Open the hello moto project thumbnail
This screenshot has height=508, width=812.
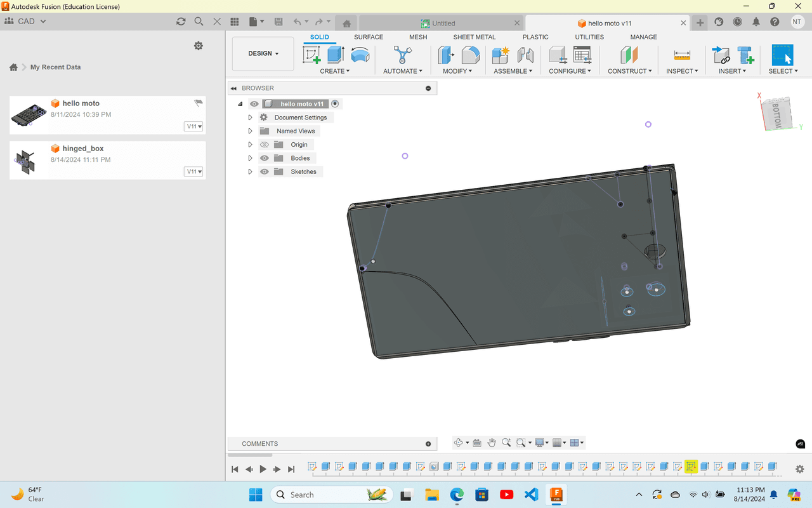(29, 115)
